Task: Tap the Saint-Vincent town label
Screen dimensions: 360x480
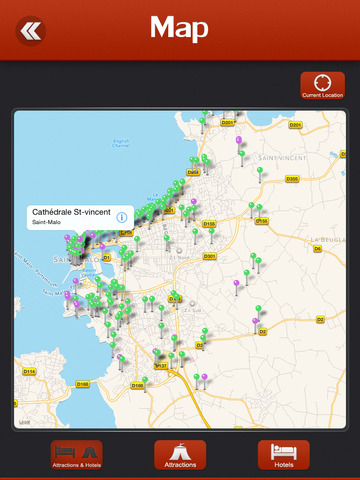Action: tap(282, 158)
